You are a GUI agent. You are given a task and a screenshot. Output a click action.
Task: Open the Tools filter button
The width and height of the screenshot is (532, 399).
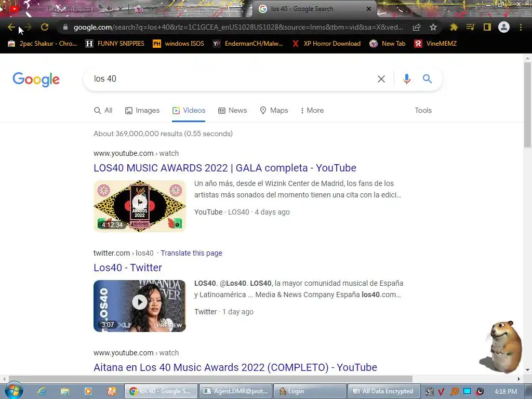423,111
